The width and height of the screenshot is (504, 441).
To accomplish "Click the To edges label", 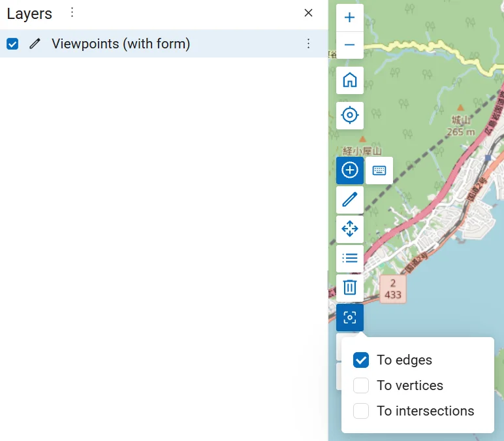I will tap(404, 360).
